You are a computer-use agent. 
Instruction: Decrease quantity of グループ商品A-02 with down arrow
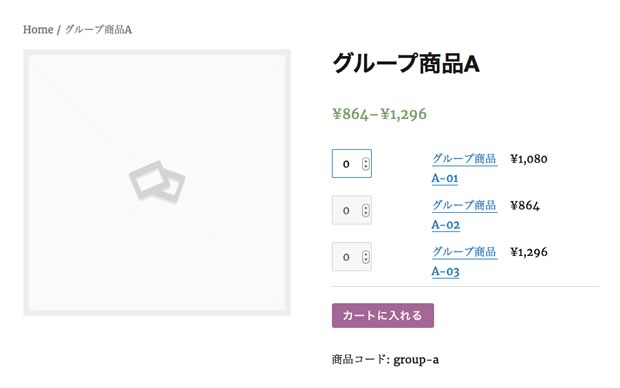pos(366,213)
